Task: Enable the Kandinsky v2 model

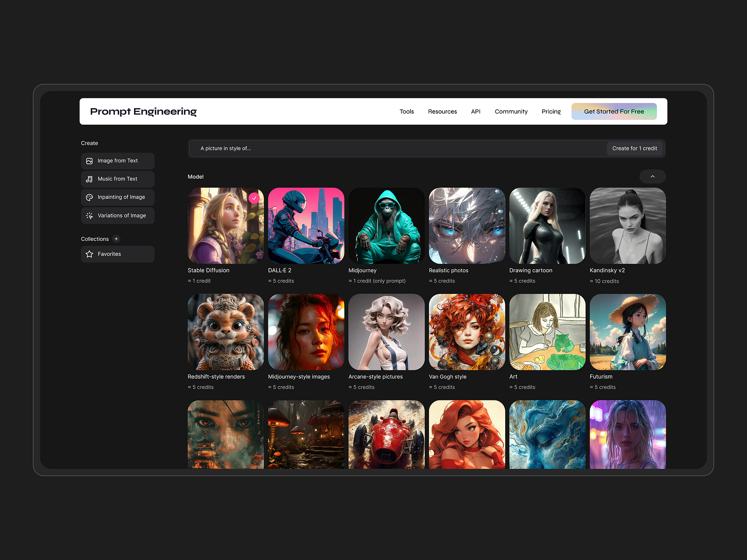Action: (x=627, y=225)
